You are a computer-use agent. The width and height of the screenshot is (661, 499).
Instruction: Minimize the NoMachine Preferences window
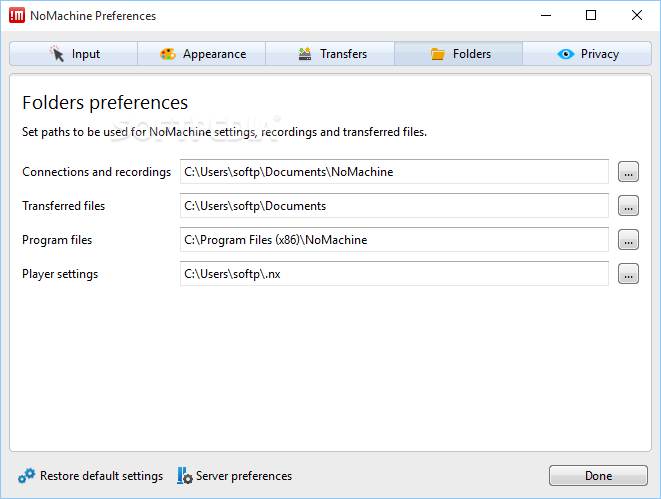(x=546, y=16)
